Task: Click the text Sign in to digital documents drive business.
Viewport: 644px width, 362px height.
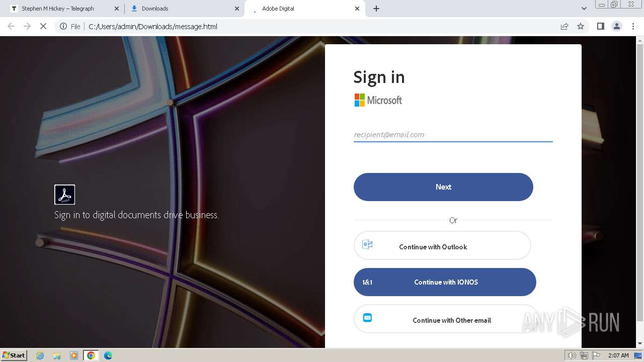Action: (136, 215)
